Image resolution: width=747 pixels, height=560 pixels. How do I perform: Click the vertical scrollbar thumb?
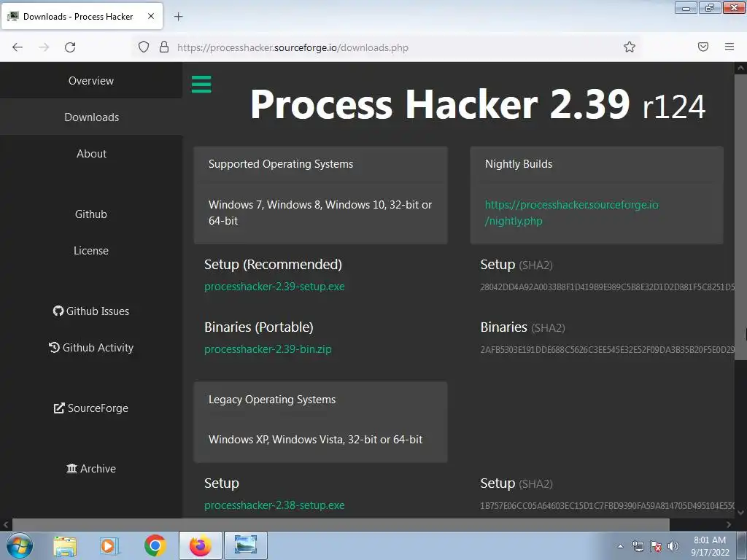[x=740, y=217]
